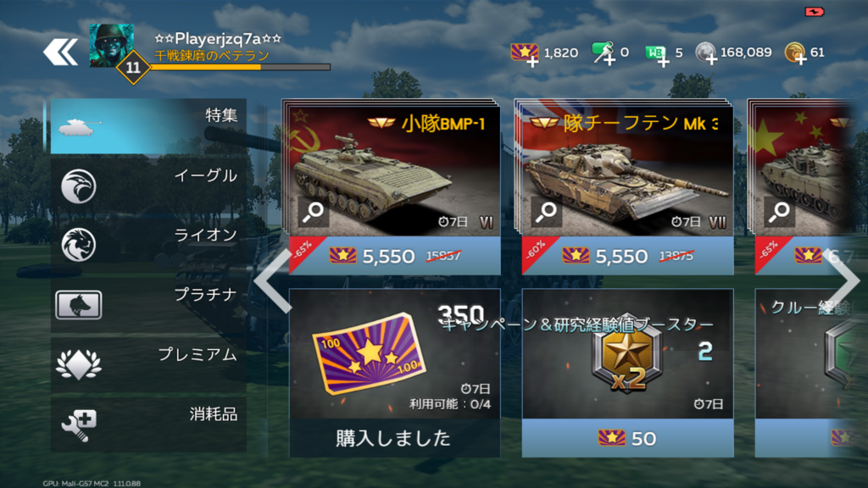This screenshot has width=868, height=488.
Task: Add silver coins to balance
Action: pyautogui.click(x=706, y=53)
